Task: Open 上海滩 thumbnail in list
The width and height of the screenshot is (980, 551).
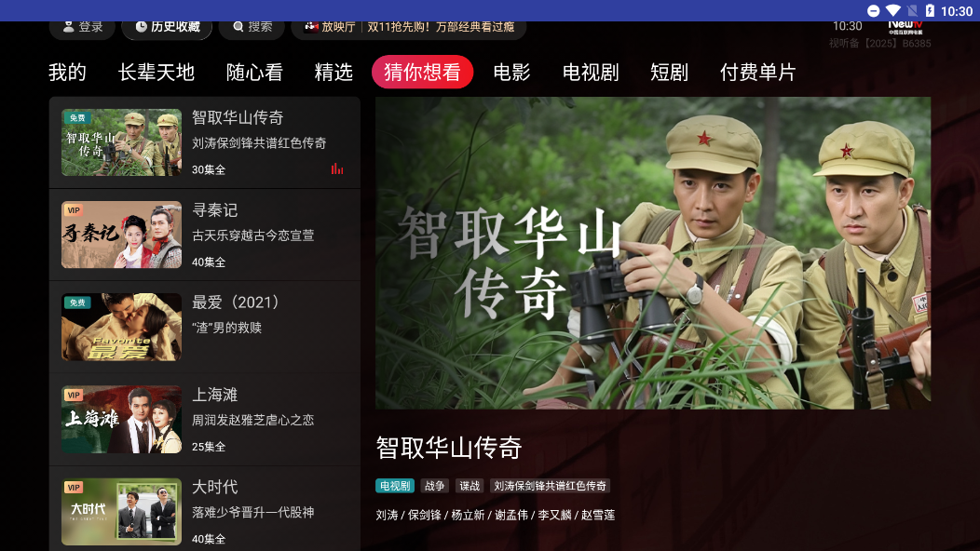Action: point(121,419)
